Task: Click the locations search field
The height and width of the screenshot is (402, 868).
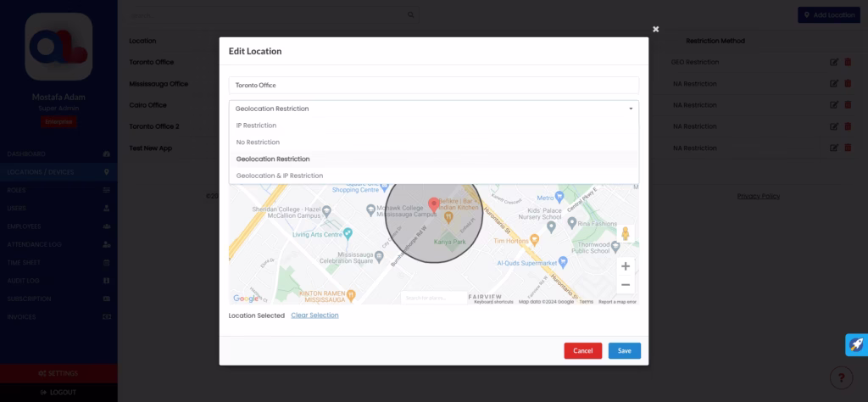Action: (x=274, y=15)
